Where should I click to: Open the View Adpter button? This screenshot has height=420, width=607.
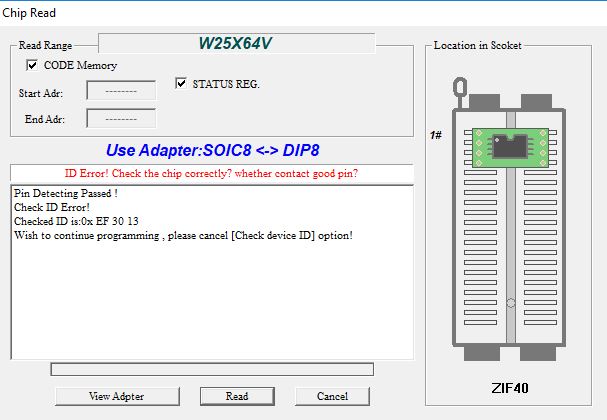click(x=117, y=396)
